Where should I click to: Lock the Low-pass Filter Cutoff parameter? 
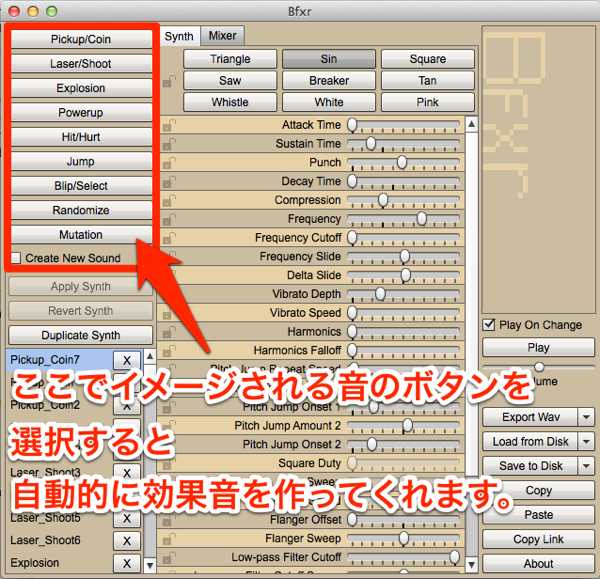click(x=169, y=557)
